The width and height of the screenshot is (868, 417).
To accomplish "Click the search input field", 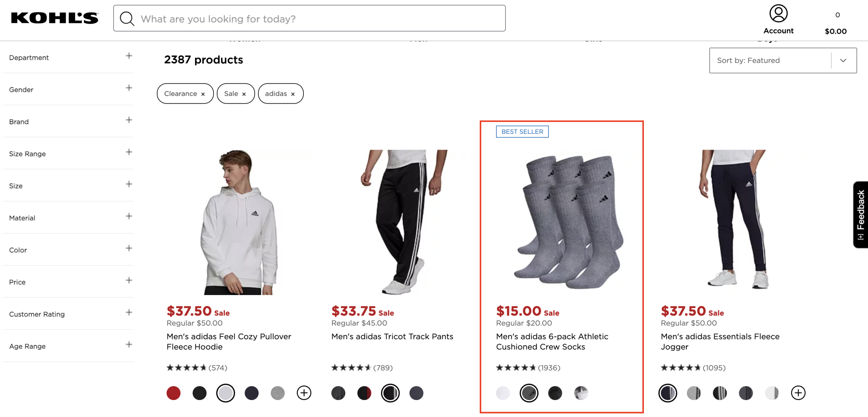I will [x=319, y=19].
